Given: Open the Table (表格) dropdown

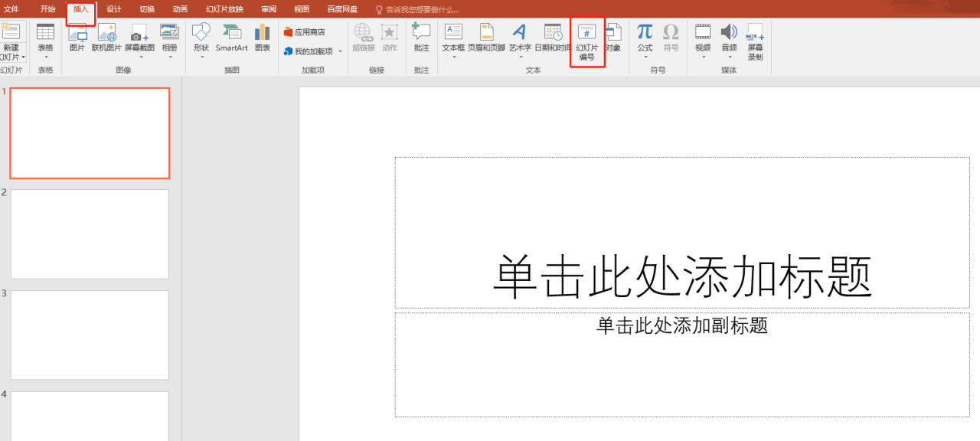Looking at the screenshot, I should (x=46, y=56).
